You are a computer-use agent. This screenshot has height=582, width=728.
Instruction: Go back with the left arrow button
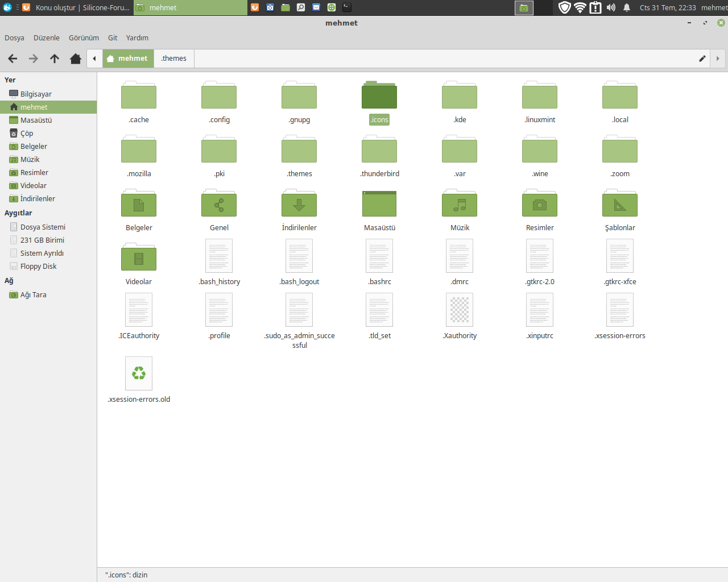click(x=13, y=59)
